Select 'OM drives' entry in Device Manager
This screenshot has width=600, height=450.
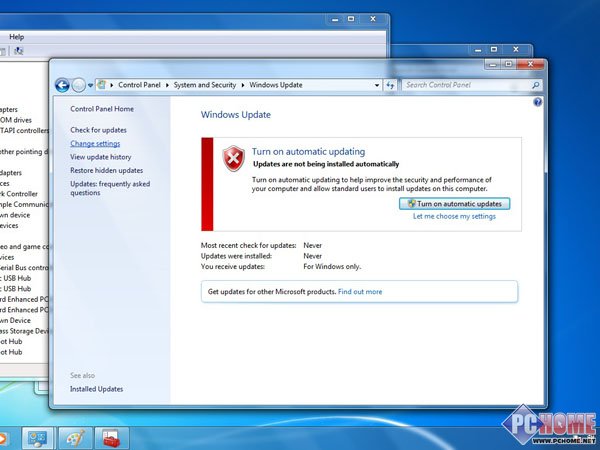pyautogui.click(x=16, y=120)
